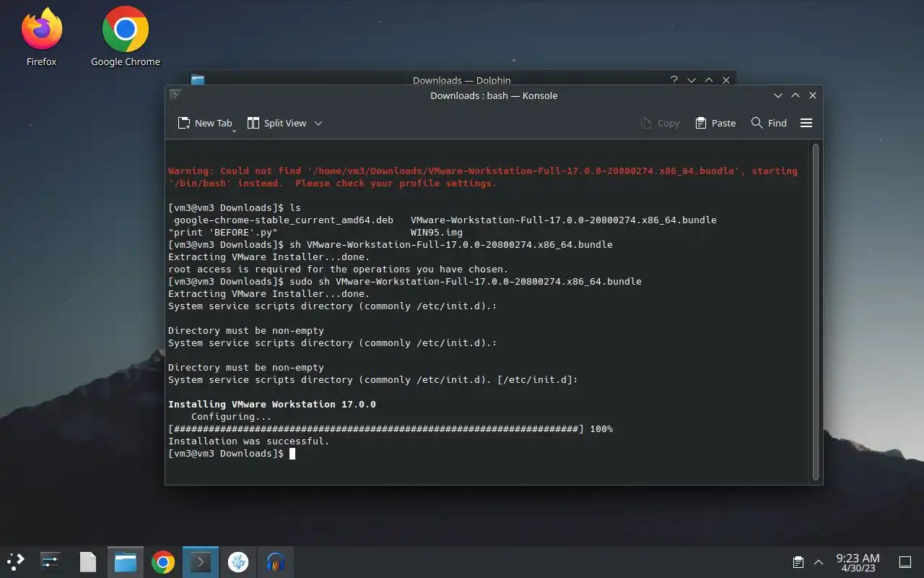Click 'Installation was successful.' text

[x=248, y=441]
